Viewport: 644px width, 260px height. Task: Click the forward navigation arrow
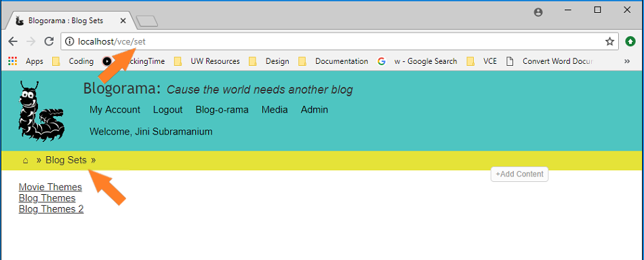31,41
